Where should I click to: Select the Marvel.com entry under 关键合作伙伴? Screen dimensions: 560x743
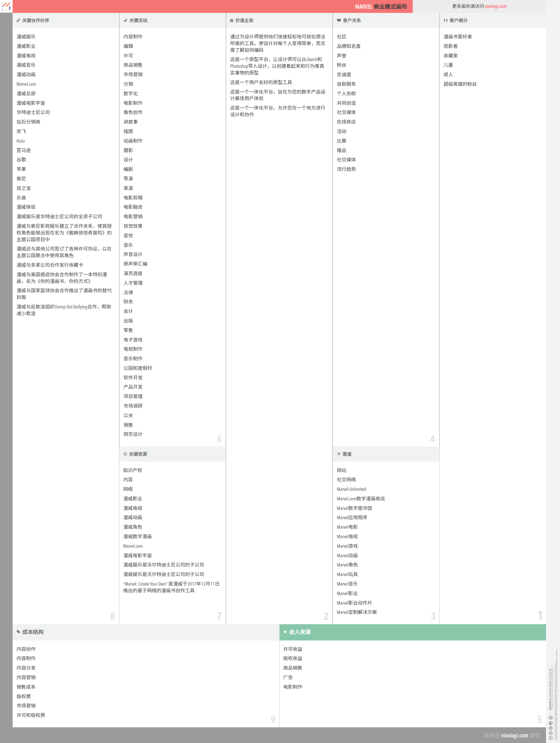click(x=26, y=84)
